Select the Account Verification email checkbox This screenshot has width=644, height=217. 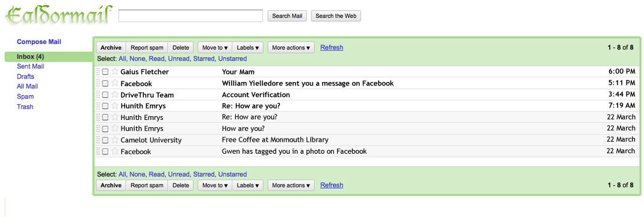[x=105, y=95]
